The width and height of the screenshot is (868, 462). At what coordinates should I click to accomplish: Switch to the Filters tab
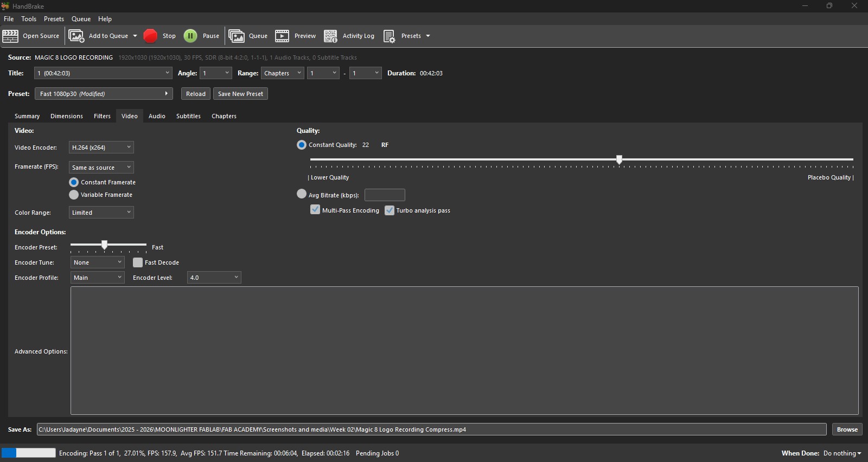coord(102,116)
